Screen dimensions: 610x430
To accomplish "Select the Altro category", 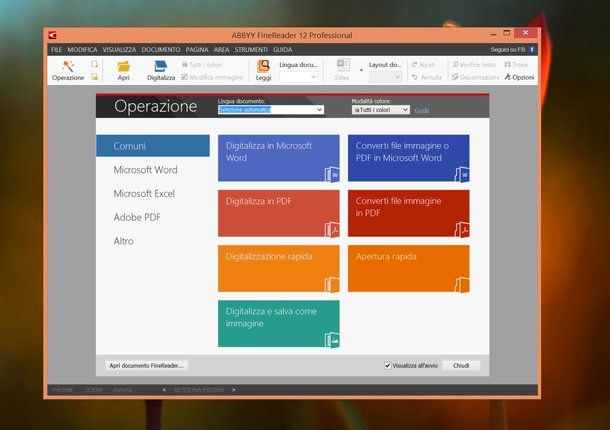I will [x=123, y=241].
